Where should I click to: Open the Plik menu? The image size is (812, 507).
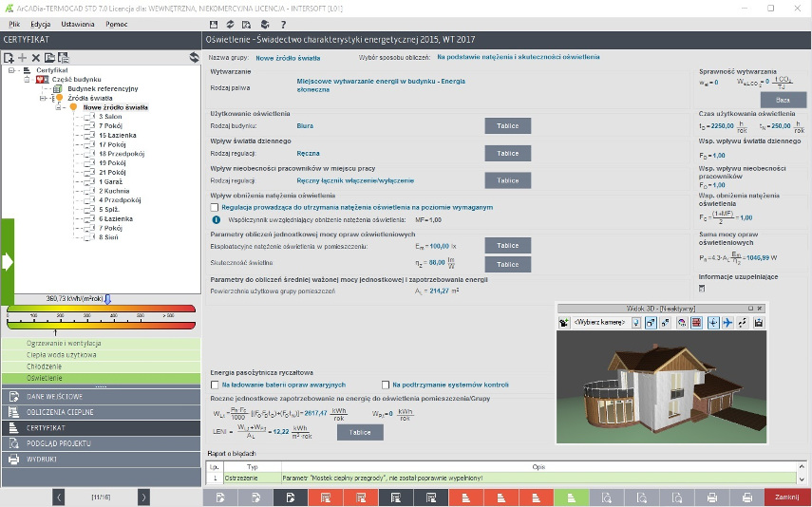pos(14,25)
